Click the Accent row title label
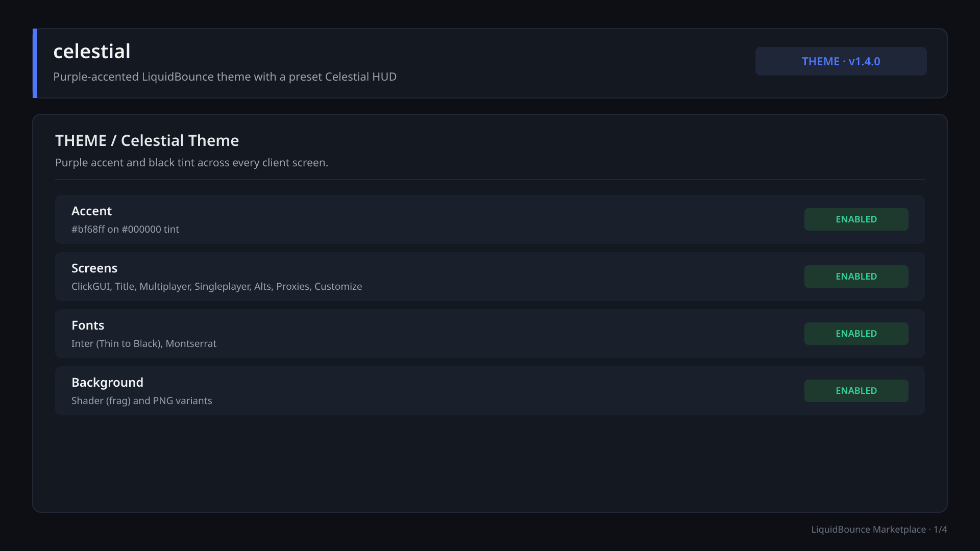 91,211
